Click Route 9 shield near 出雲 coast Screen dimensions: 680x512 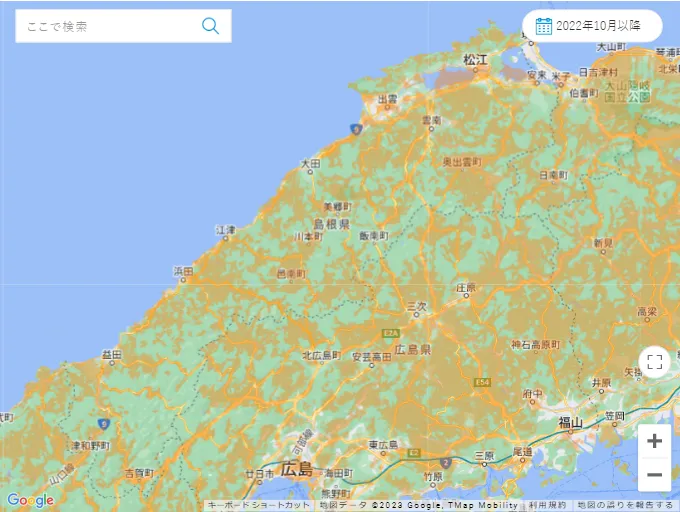click(356, 129)
